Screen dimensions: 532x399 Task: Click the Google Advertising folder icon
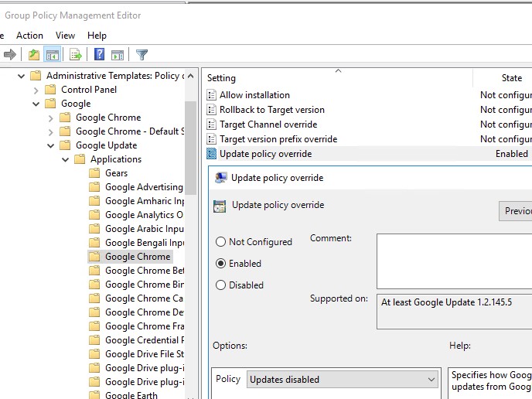click(x=94, y=187)
